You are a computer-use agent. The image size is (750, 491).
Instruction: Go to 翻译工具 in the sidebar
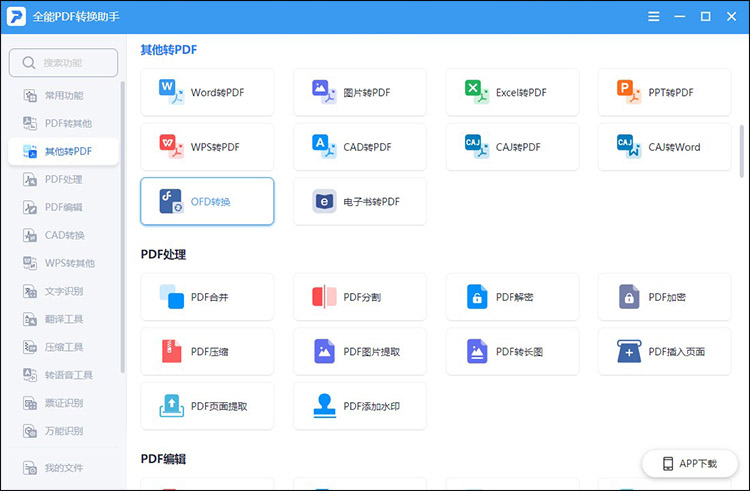coord(63,319)
